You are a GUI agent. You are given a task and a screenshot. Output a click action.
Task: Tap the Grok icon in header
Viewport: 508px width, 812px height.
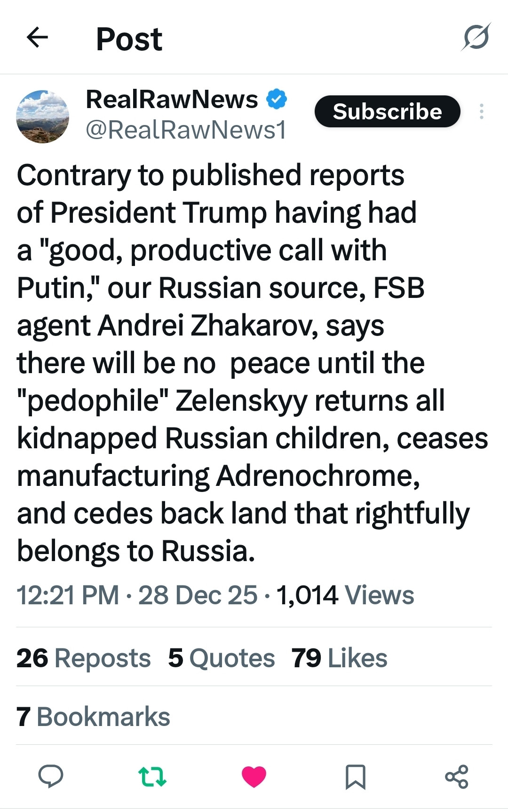pyautogui.click(x=476, y=37)
